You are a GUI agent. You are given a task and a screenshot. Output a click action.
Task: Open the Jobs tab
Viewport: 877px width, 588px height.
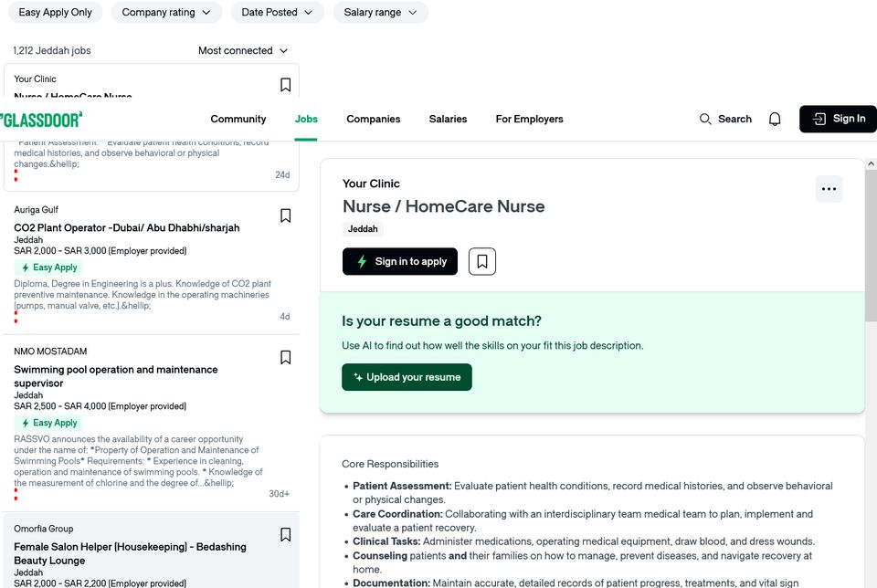click(x=306, y=119)
